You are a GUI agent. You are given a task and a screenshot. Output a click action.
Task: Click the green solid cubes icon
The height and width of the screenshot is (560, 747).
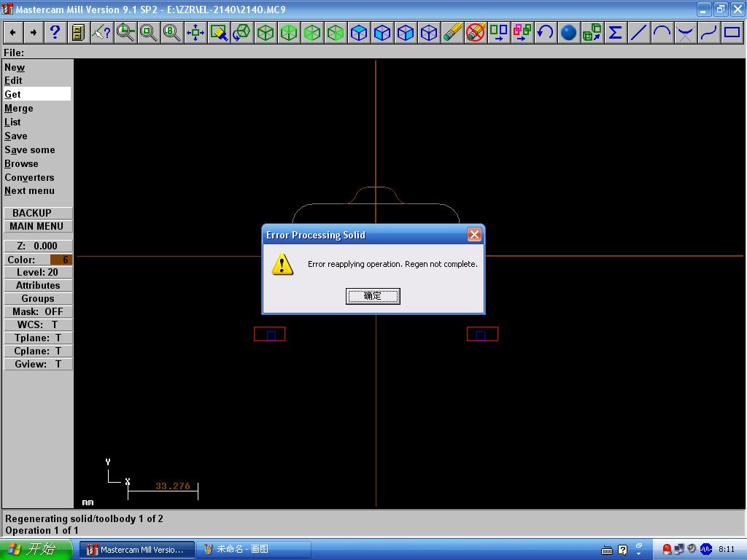click(x=592, y=33)
